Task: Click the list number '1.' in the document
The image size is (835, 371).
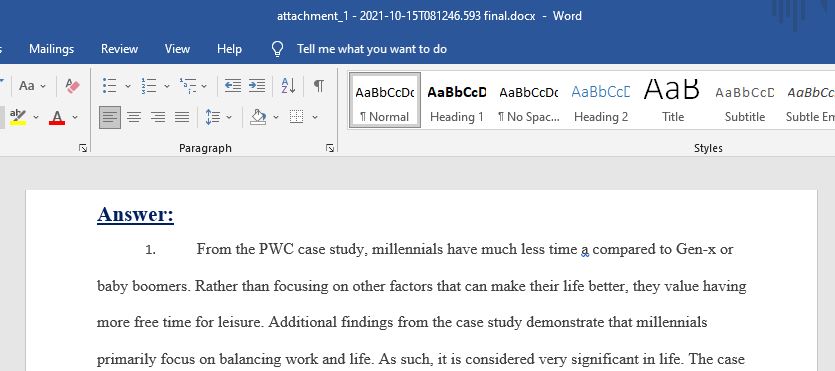Action: (151, 250)
